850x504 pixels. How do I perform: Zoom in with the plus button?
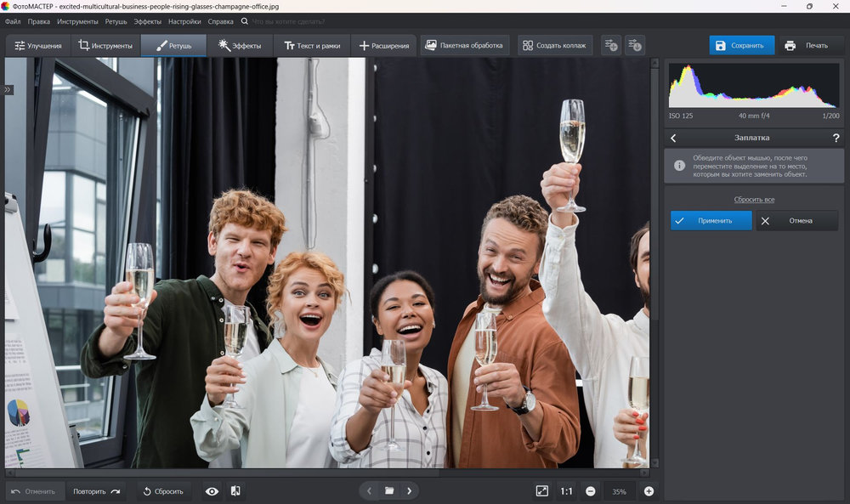649,491
